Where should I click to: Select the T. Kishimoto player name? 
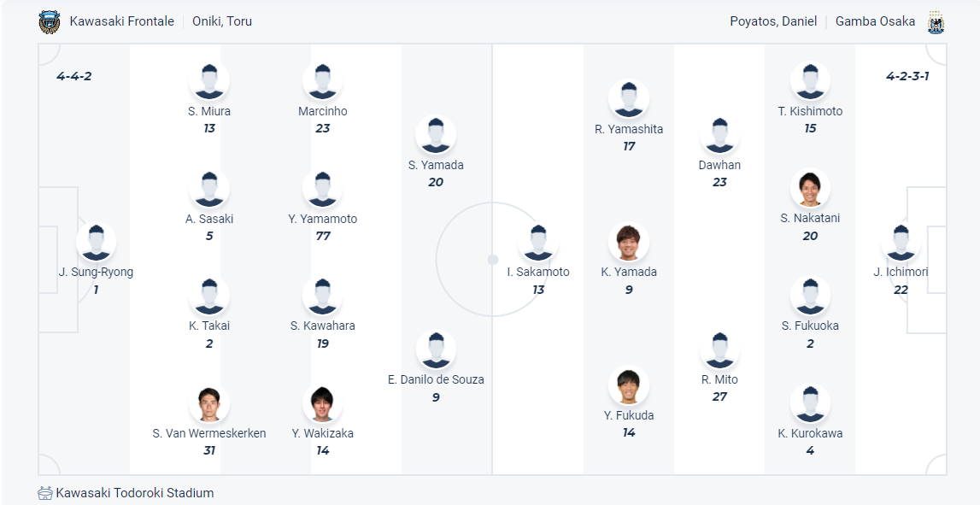click(x=810, y=111)
